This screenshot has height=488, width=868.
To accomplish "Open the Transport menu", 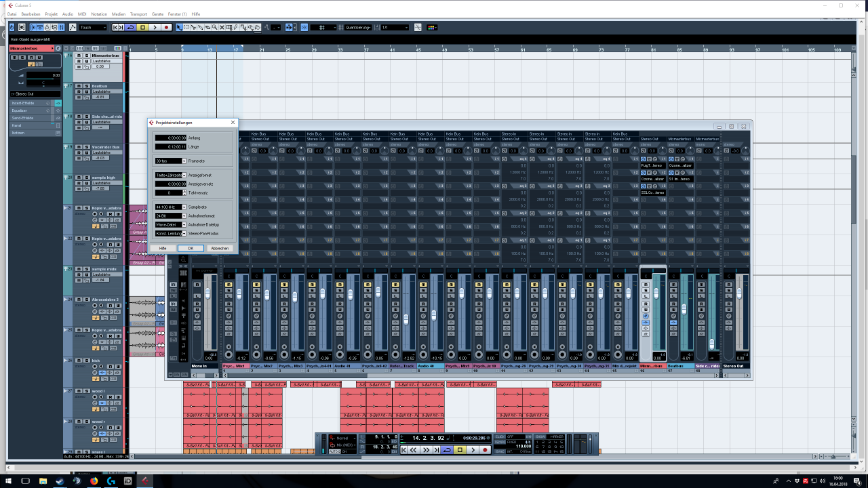I will (138, 14).
